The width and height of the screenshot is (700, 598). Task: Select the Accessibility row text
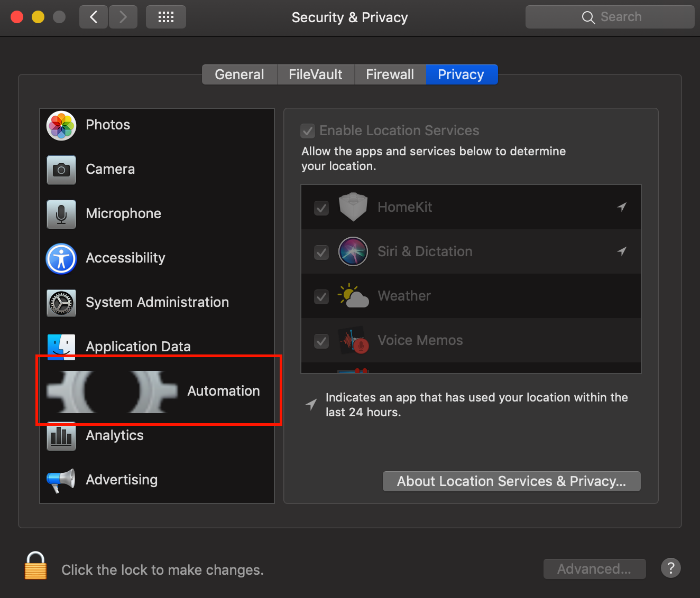(125, 258)
